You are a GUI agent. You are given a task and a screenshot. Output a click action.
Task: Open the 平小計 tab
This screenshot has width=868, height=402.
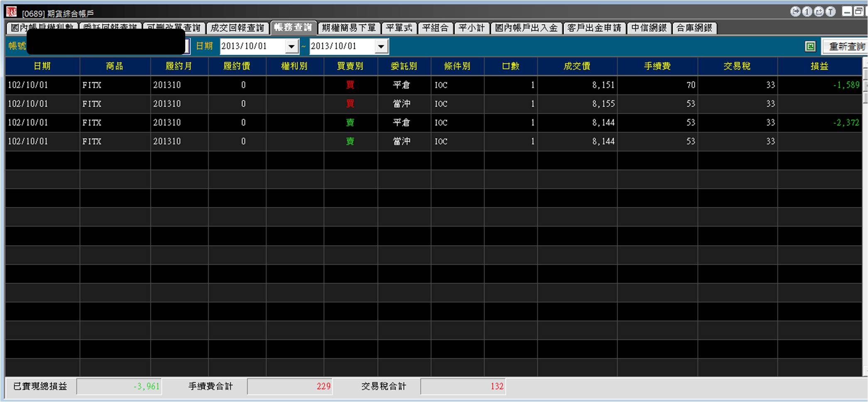(x=472, y=28)
